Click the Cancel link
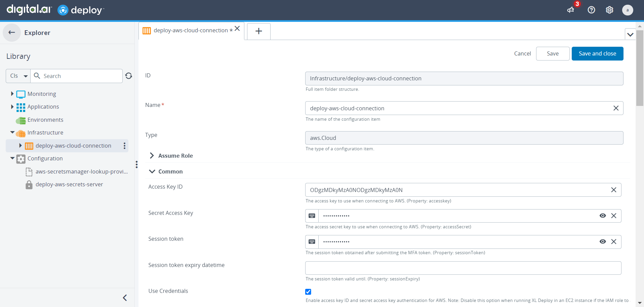 [x=522, y=54]
